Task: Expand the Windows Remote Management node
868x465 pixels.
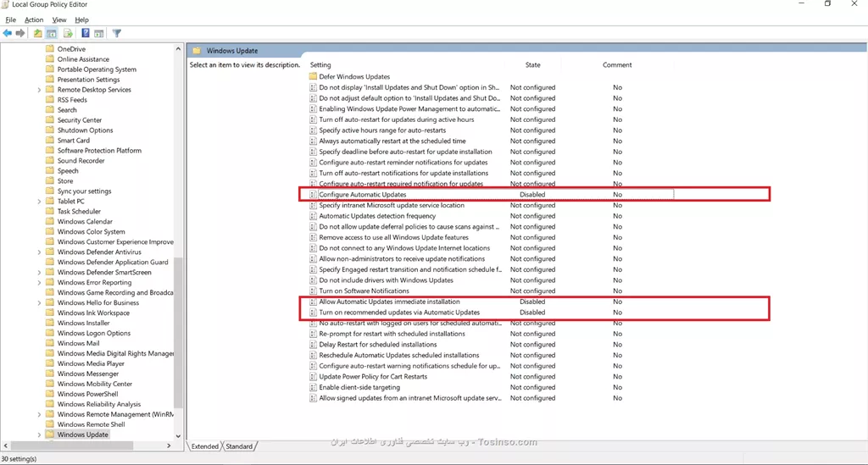Action: pyautogui.click(x=39, y=415)
